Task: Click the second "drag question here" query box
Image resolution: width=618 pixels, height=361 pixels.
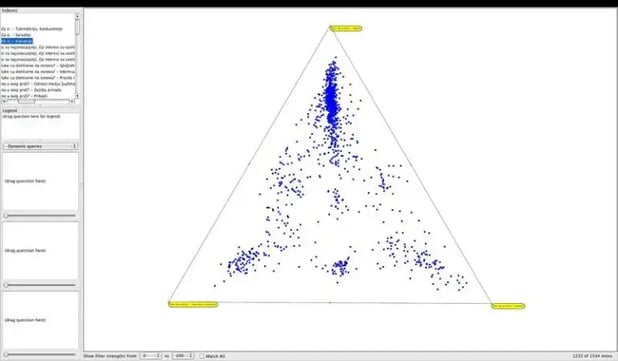Action: pyautogui.click(x=40, y=251)
